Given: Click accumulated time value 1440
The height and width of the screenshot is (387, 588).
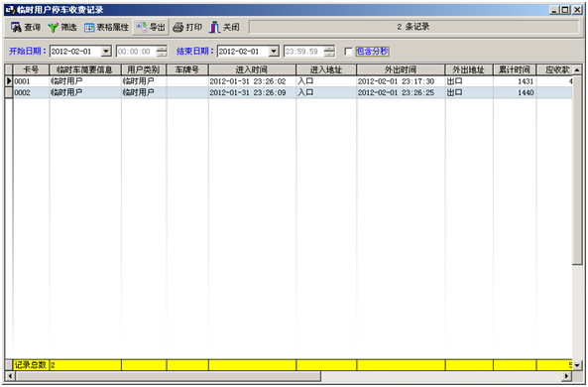Looking at the screenshot, I should [x=526, y=92].
